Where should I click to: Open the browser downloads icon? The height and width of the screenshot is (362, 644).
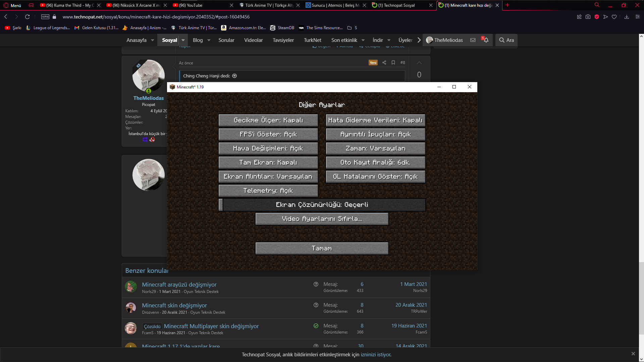point(627,17)
